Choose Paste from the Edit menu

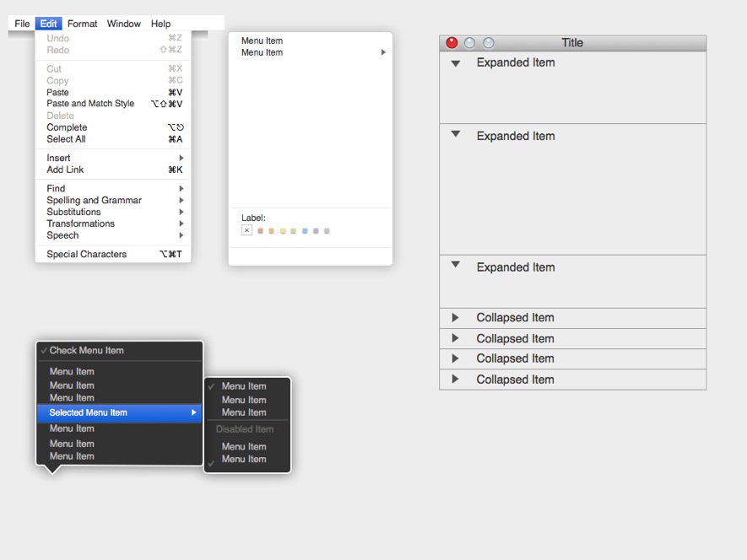tap(57, 92)
